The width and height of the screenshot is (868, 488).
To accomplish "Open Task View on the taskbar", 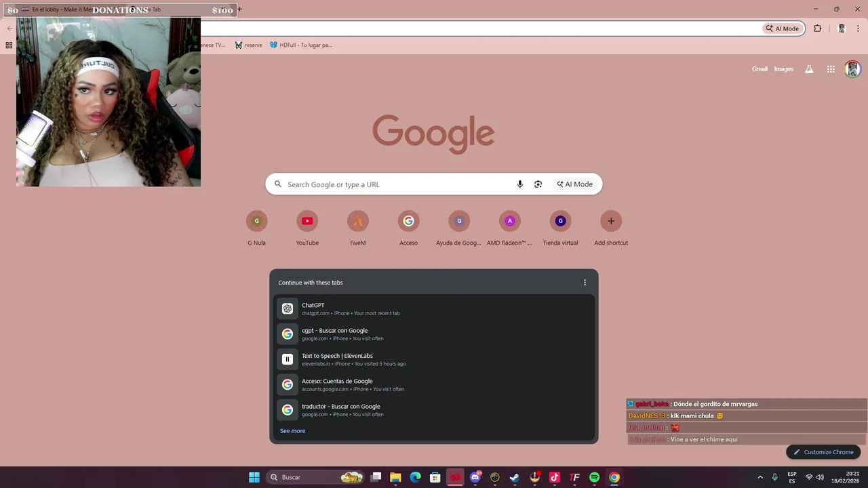I will pyautogui.click(x=376, y=477).
